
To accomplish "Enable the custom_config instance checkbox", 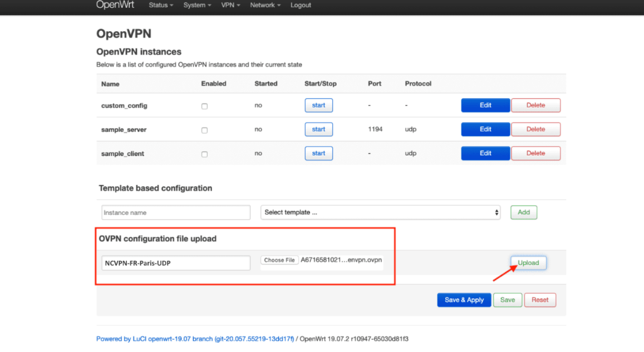I will [204, 105].
